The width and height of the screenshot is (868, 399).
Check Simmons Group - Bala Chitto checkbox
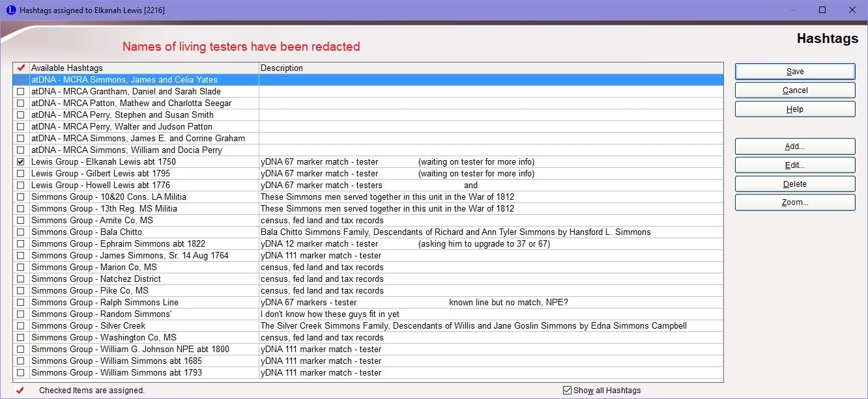tap(21, 232)
